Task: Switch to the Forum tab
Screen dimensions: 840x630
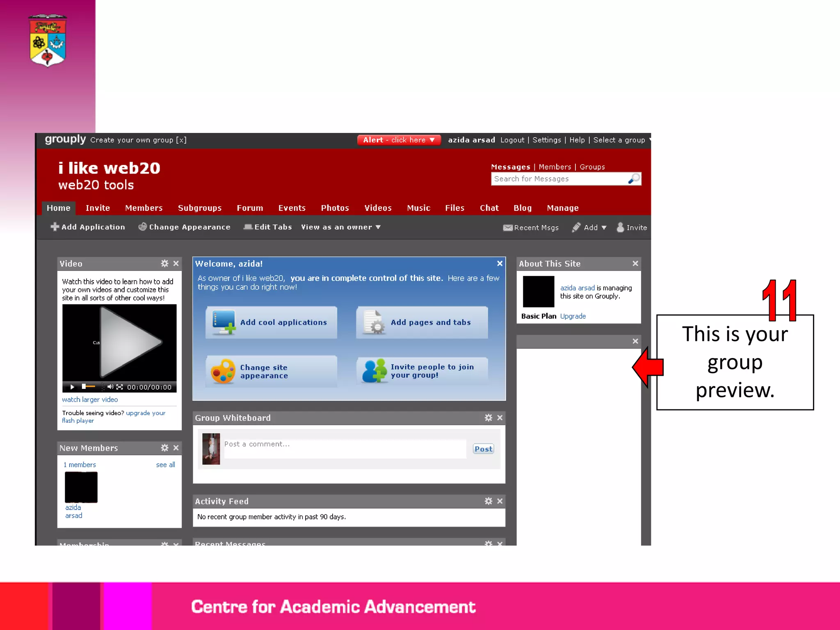Action: click(x=250, y=208)
